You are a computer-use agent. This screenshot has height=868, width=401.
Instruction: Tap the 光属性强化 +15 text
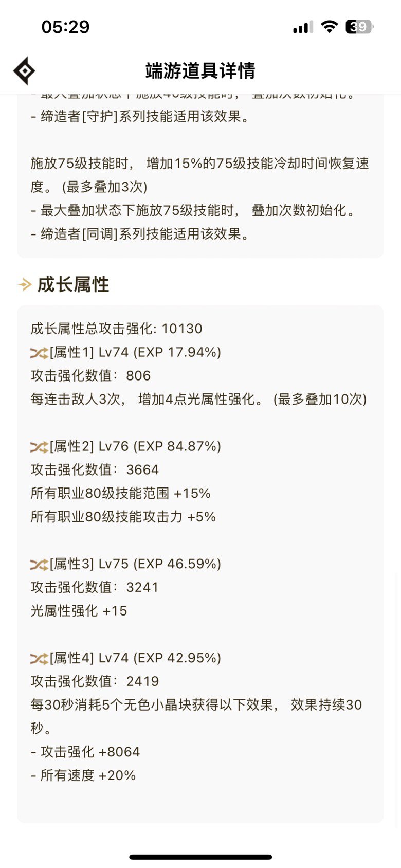(79, 611)
